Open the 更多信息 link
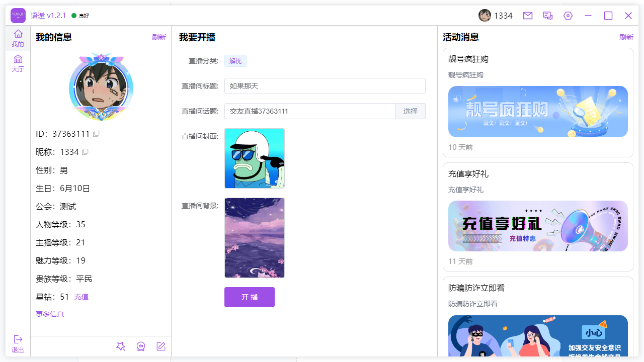Viewport: 644px width, 362px height. pyautogui.click(x=49, y=314)
